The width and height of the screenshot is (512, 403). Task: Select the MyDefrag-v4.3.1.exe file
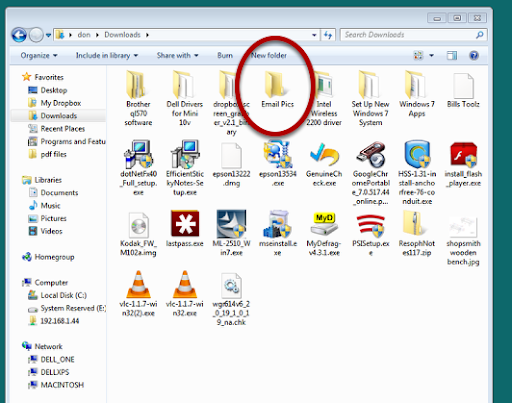point(324,234)
